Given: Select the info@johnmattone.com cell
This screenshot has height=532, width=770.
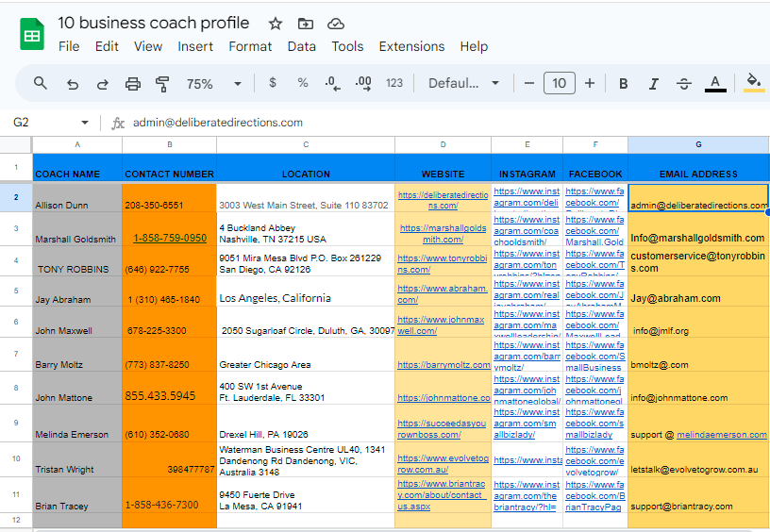Looking at the screenshot, I should pos(698,389).
